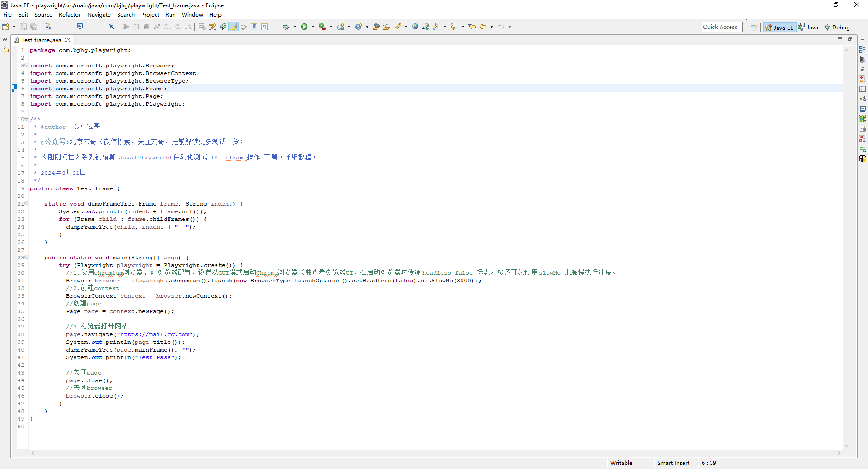Image resolution: width=868 pixels, height=469 pixels.
Task: Toggle Show Whitespace Characters pilcrow icon
Action: (x=264, y=27)
